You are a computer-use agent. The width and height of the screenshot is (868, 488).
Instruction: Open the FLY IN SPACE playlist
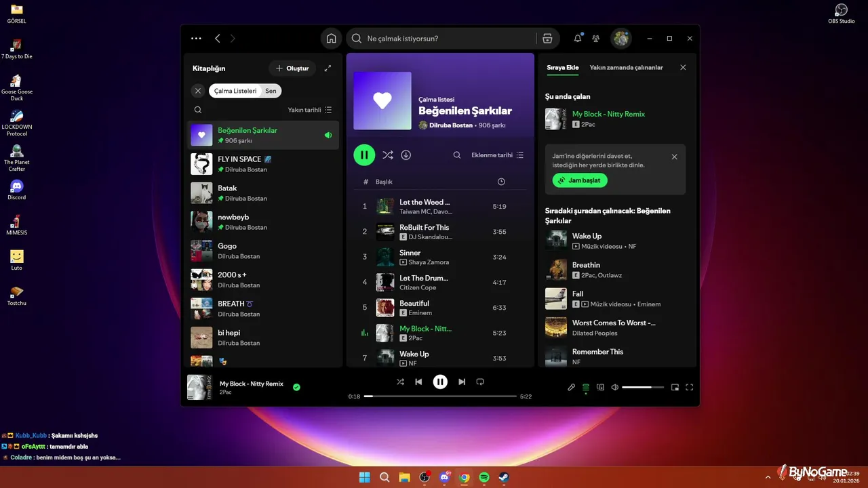point(263,164)
